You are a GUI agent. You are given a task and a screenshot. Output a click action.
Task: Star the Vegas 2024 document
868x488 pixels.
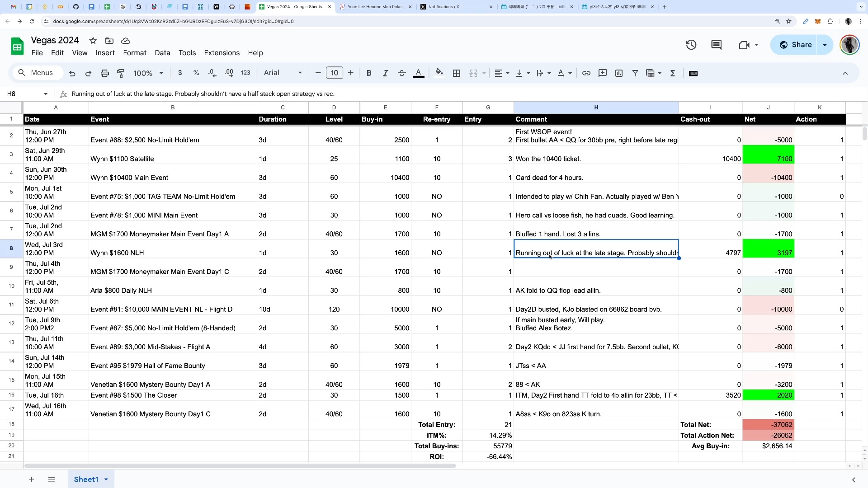[x=93, y=41]
